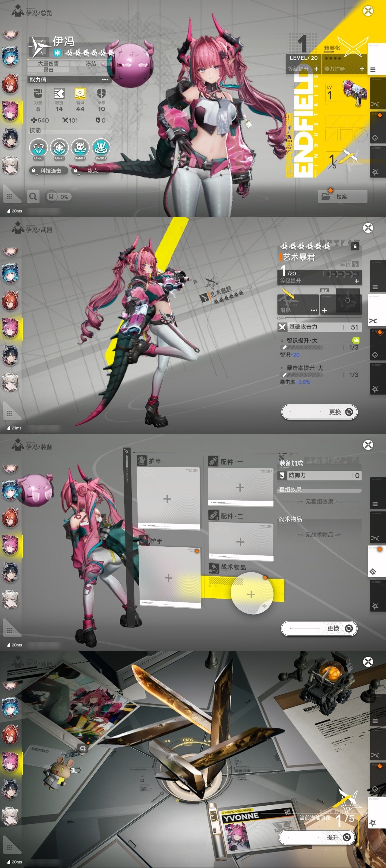Toggle the lock icon on 艺术暴君 weapon
386x868 pixels.
tap(355, 246)
